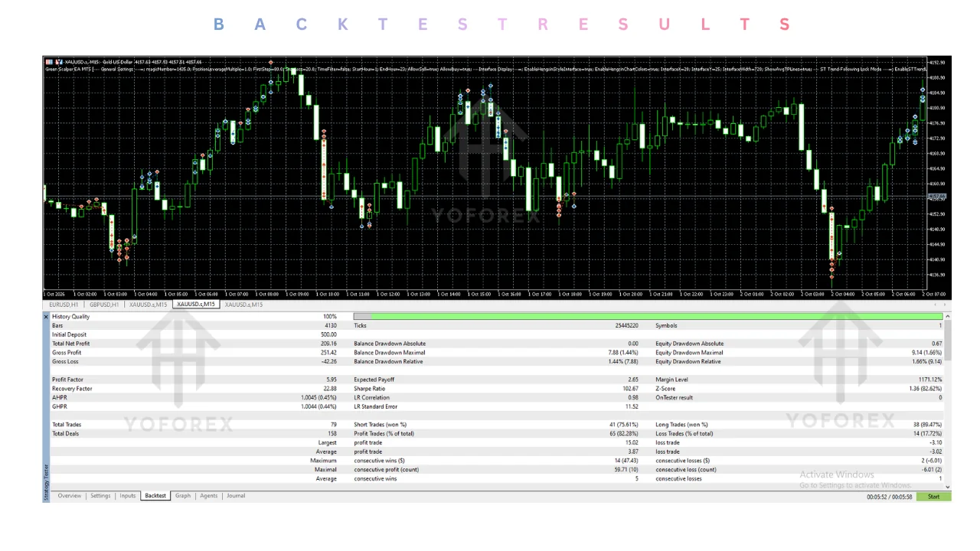Click the Total Deals value 158
This screenshot has width=980, height=551.
[x=332, y=434]
